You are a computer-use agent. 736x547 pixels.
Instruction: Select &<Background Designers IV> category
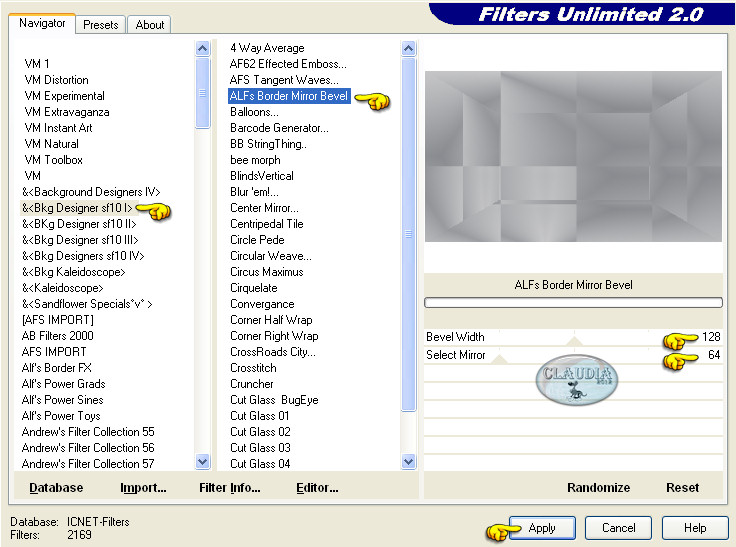click(x=91, y=192)
